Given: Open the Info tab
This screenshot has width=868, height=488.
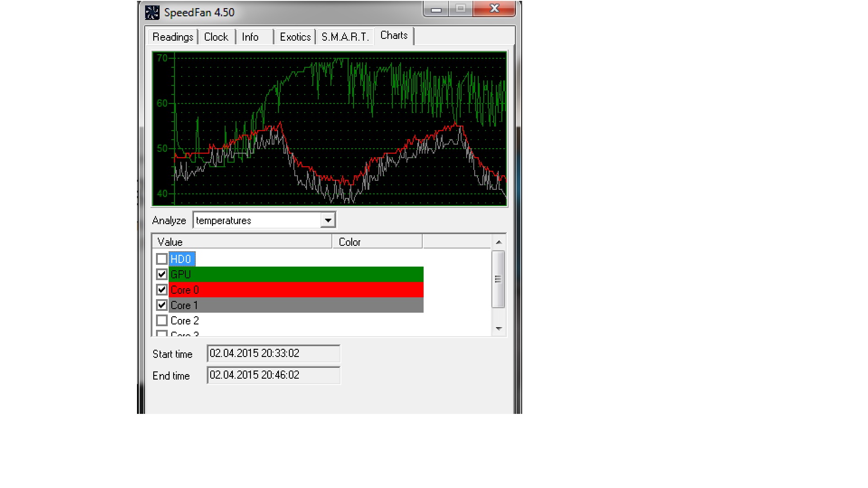Looking at the screenshot, I should click(x=250, y=37).
